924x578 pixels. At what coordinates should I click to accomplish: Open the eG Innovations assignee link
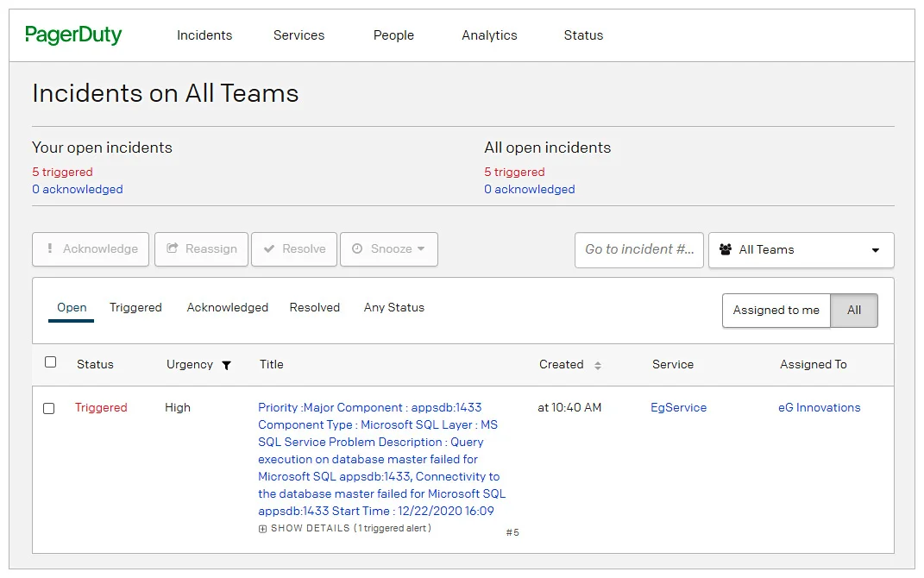(x=819, y=408)
